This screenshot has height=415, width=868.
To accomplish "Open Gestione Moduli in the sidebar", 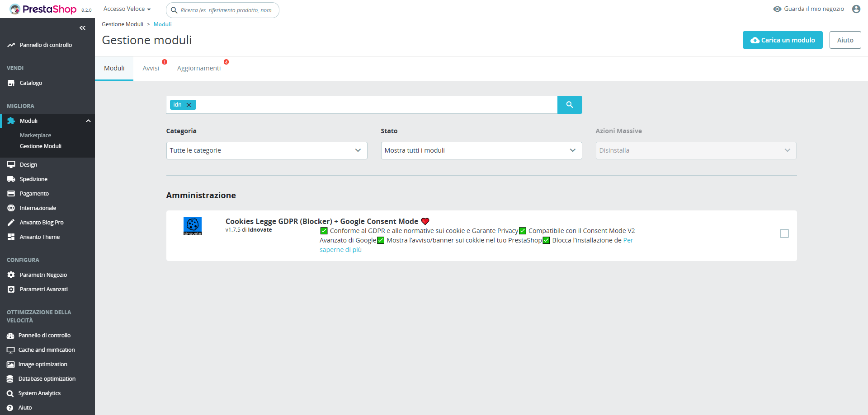I will (x=41, y=146).
